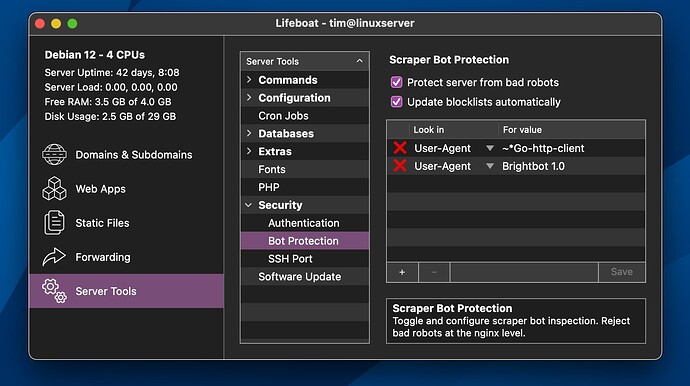Open SSH Port under Security
Viewport: 690px width, 386px height.
point(305,259)
